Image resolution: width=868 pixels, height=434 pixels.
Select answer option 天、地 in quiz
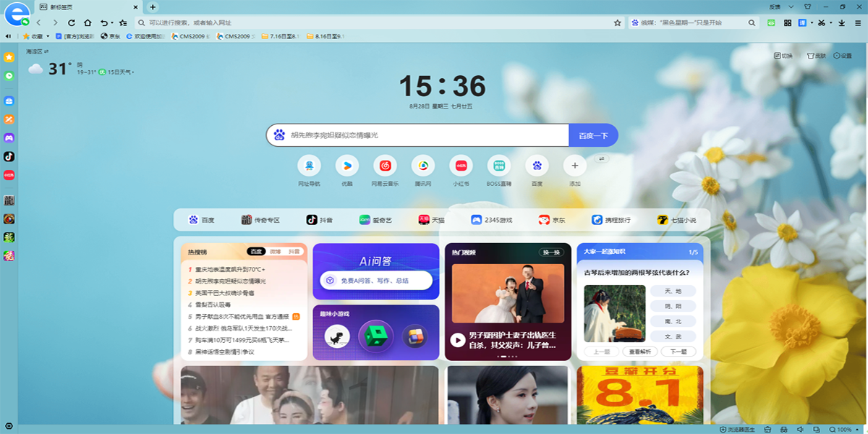[673, 291]
